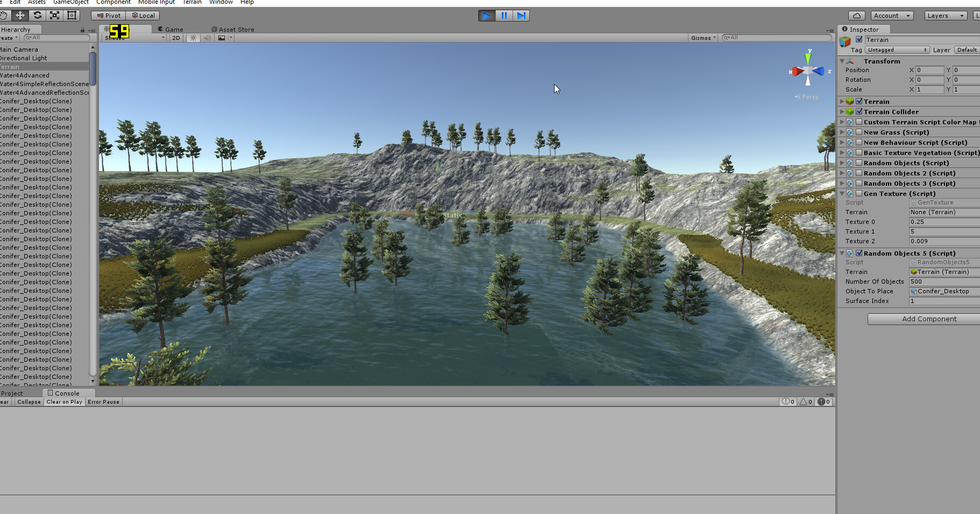Select the Move tool
Screen dimensions: 980x514
pyautogui.click(x=20, y=15)
